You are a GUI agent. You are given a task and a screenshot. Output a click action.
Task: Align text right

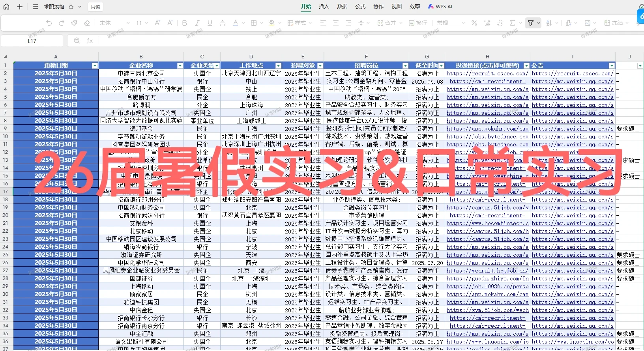point(348,23)
